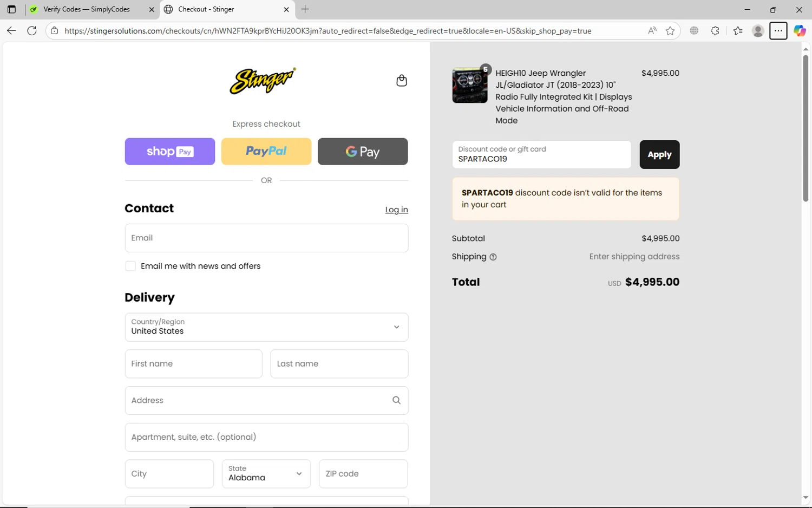Click the HEIGH10 Jeep Wrangler product title
The image size is (812, 508).
(x=564, y=97)
